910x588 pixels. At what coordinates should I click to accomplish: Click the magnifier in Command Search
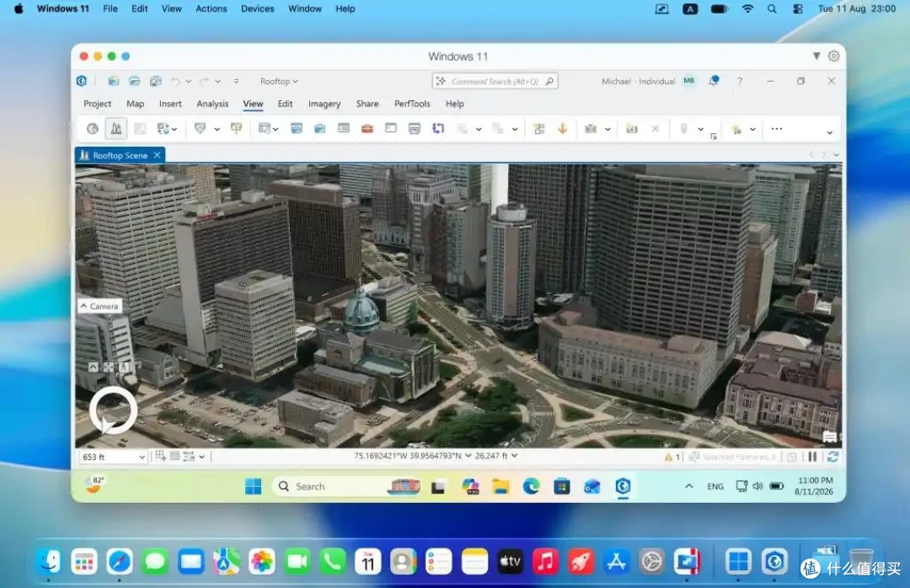[549, 81]
